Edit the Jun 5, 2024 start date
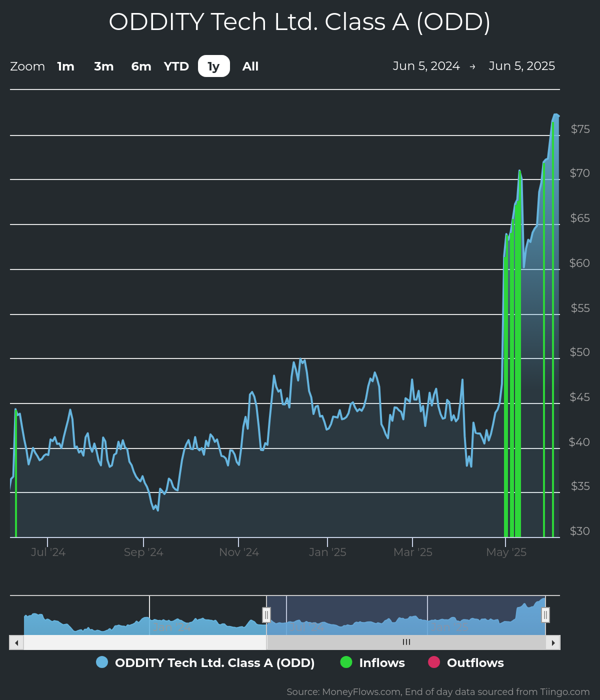The height and width of the screenshot is (700, 600). pos(426,66)
